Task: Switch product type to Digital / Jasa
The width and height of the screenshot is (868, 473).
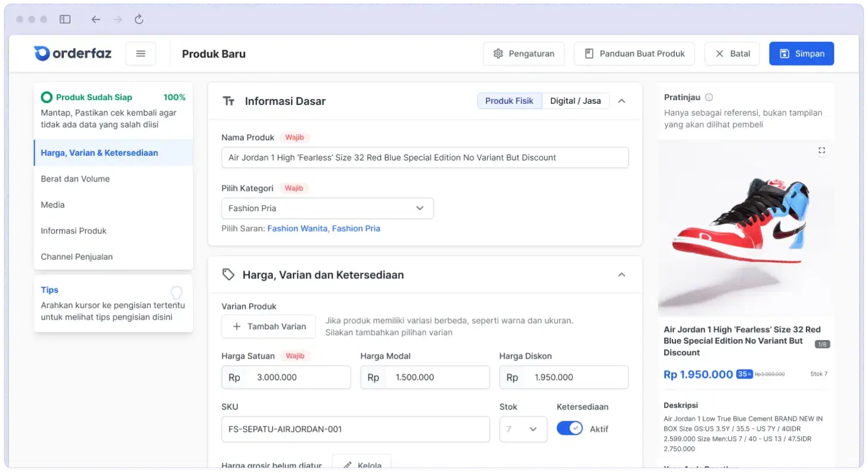Action: click(x=575, y=101)
